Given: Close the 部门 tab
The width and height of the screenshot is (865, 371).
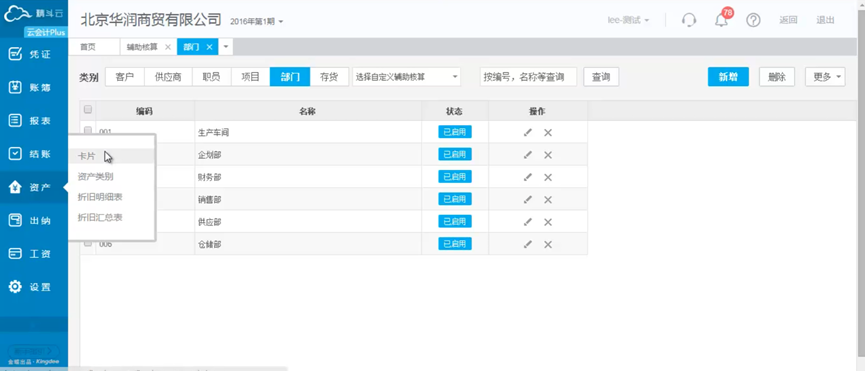Looking at the screenshot, I should point(209,47).
